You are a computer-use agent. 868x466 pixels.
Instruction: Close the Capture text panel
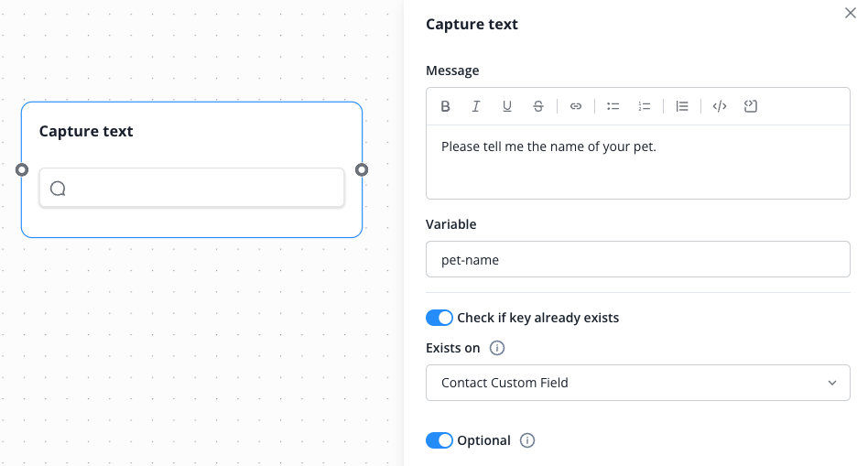point(850,13)
